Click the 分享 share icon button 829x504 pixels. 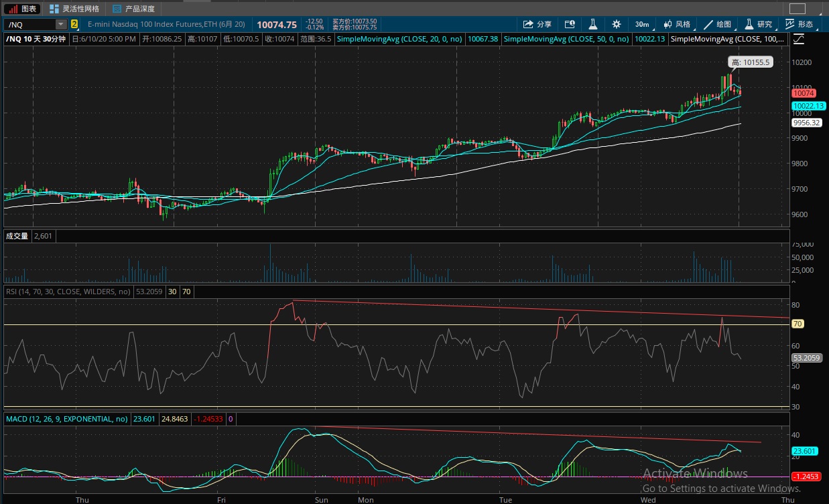click(x=537, y=24)
